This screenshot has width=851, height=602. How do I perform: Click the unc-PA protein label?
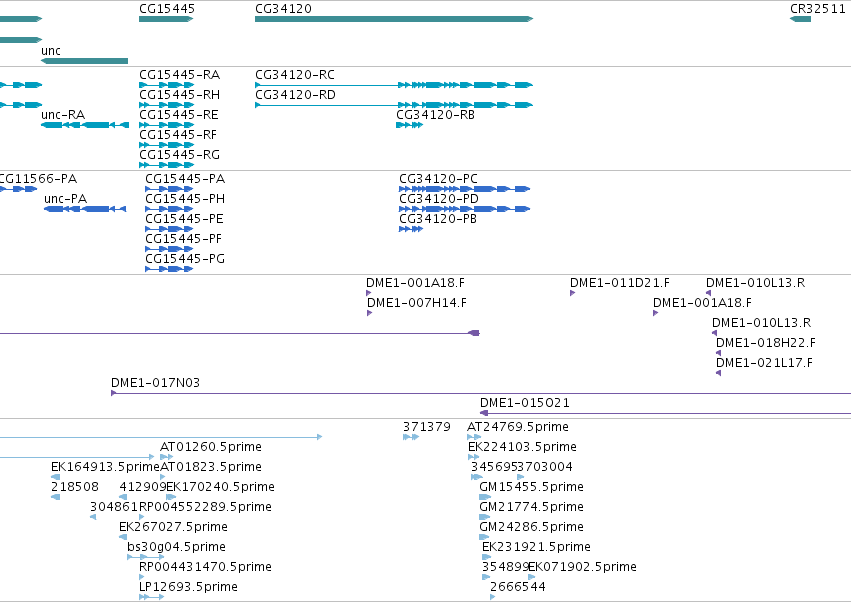(65, 199)
